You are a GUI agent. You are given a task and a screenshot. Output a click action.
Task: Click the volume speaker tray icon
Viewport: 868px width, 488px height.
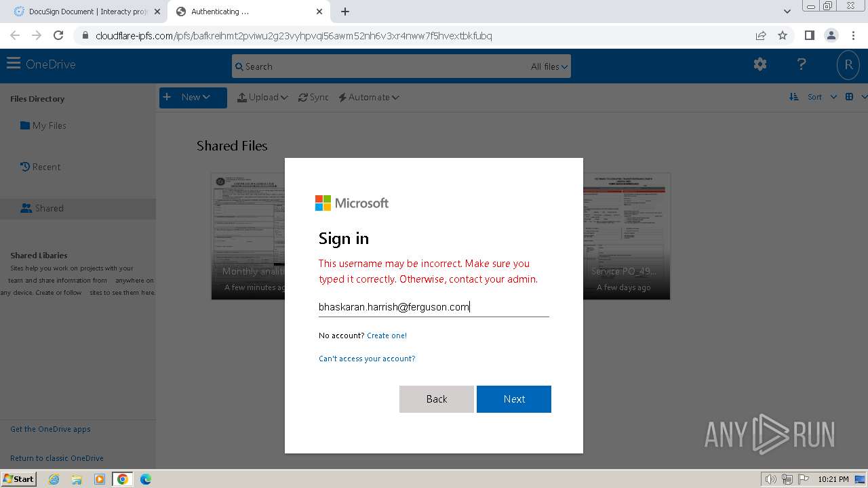point(771,479)
